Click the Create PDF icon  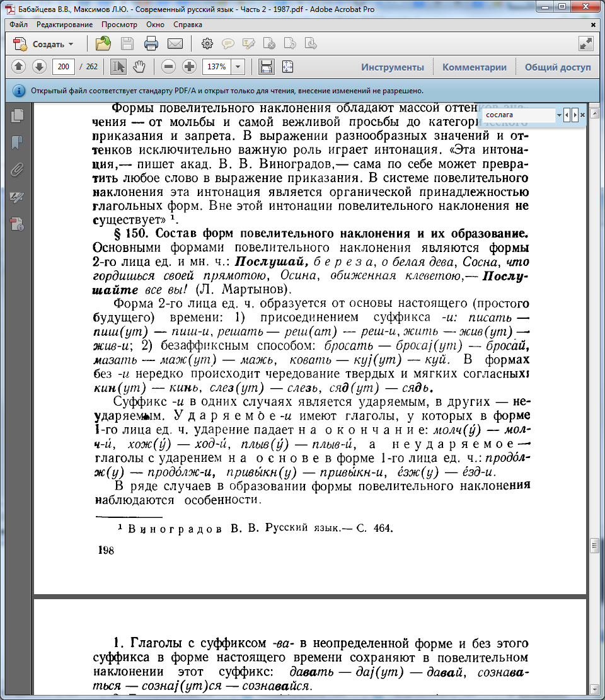[20, 43]
